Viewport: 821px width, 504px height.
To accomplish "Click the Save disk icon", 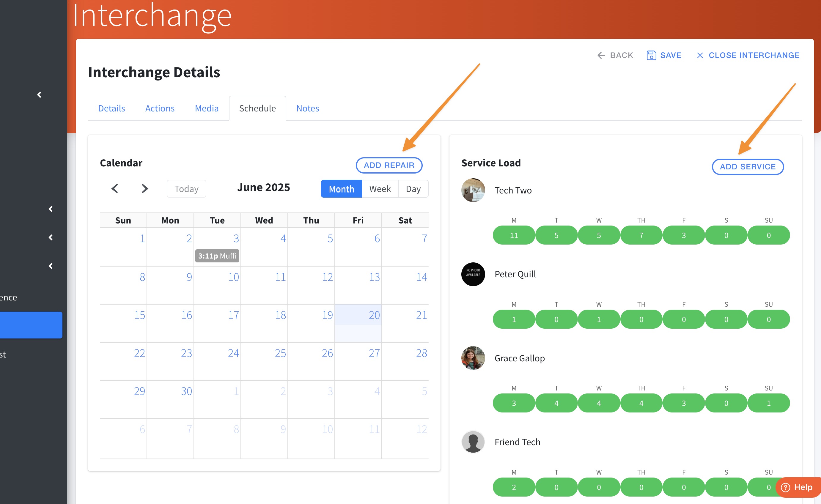I will 651,55.
